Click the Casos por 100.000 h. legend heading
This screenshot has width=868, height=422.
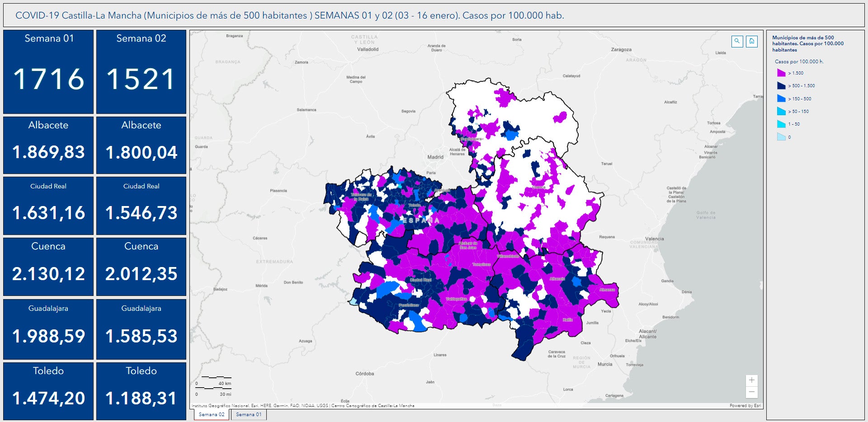pos(799,61)
